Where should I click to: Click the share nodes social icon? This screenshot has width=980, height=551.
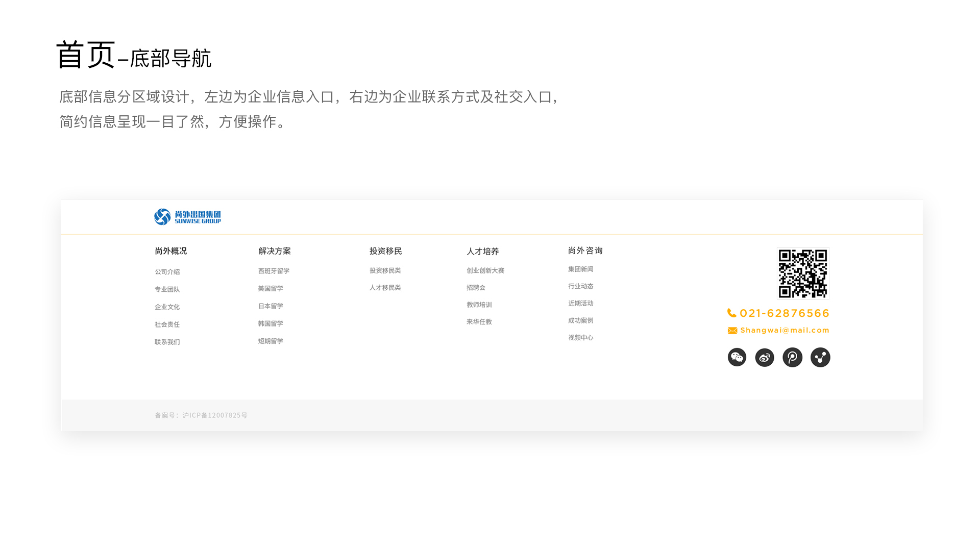[820, 357]
